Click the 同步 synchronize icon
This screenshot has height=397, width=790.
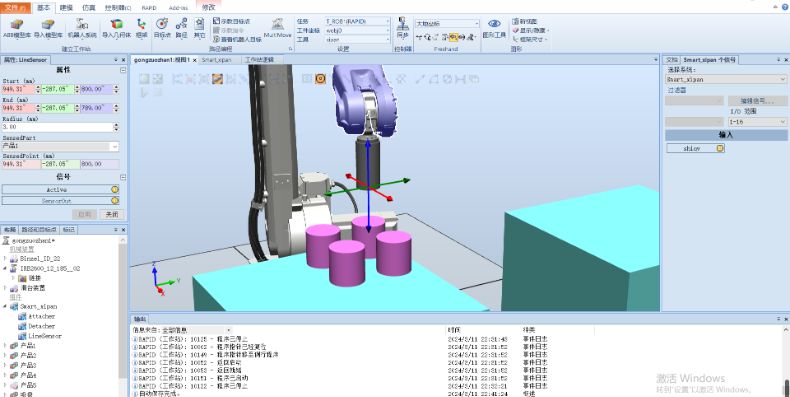pos(402,28)
